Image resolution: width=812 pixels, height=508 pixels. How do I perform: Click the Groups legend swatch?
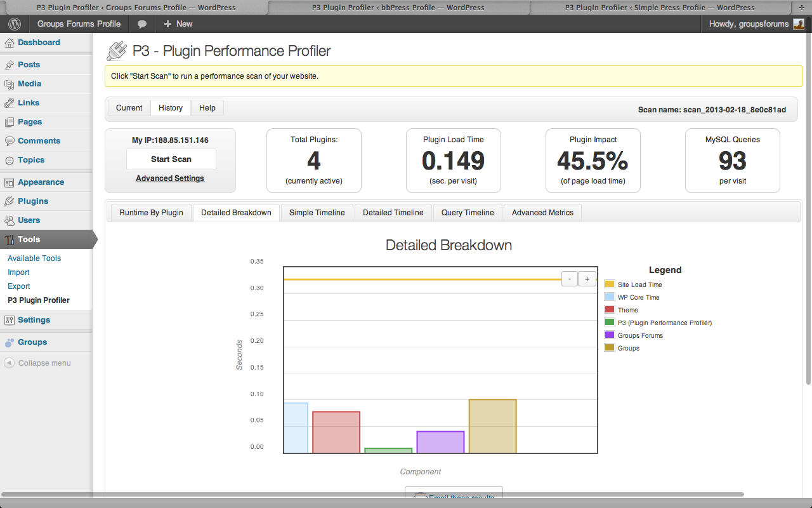click(610, 348)
